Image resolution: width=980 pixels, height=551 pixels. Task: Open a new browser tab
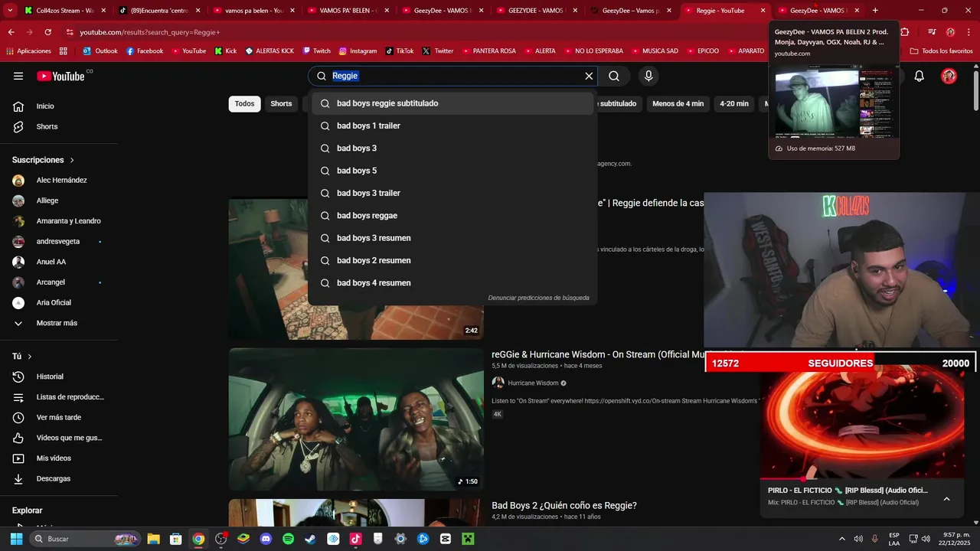click(875, 11)
